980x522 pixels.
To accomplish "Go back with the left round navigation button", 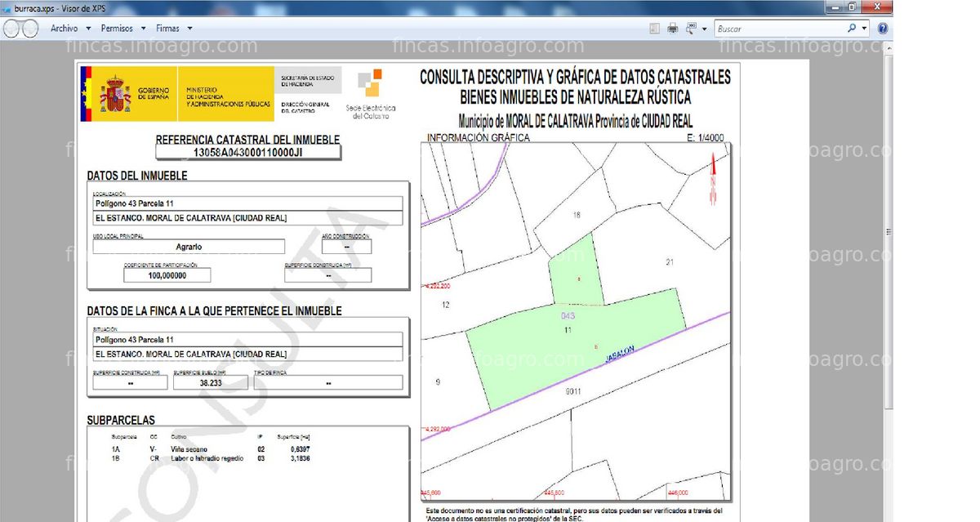I will click(11, 29).
